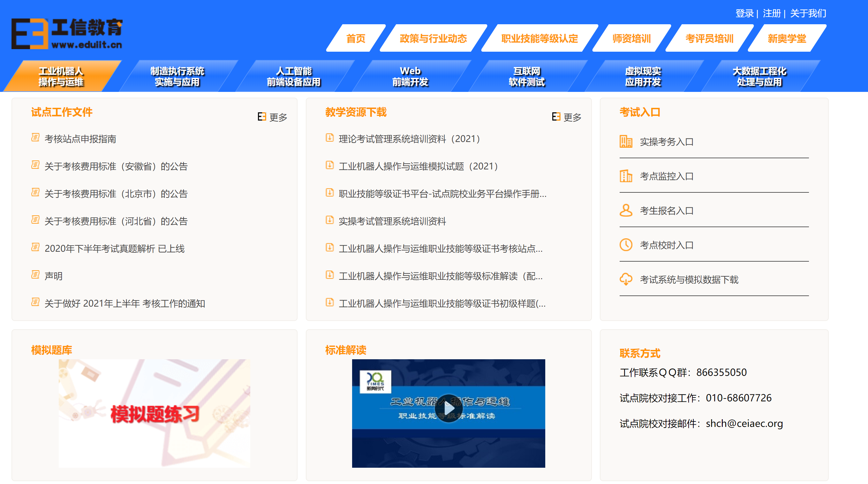Click the cloud download icon for 考试系统与模拟数据下载
The image size is (868, 484).
coord(626,279)
